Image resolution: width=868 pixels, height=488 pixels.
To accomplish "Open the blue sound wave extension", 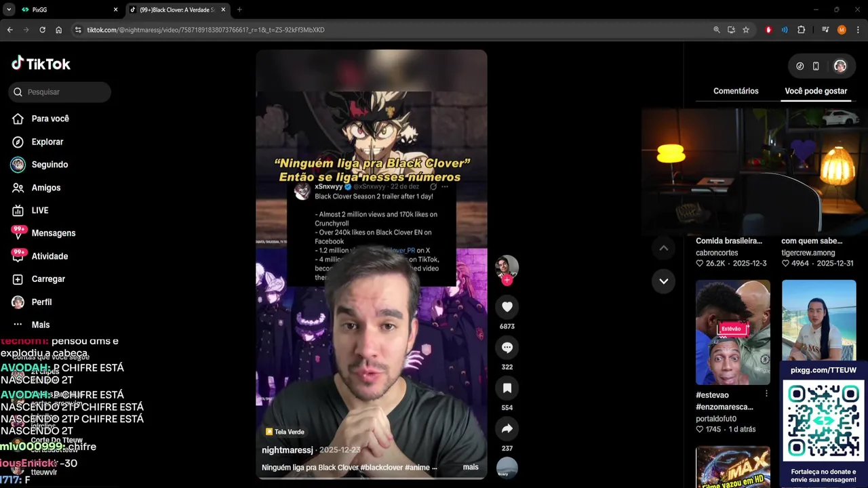I will click(785, 30).
